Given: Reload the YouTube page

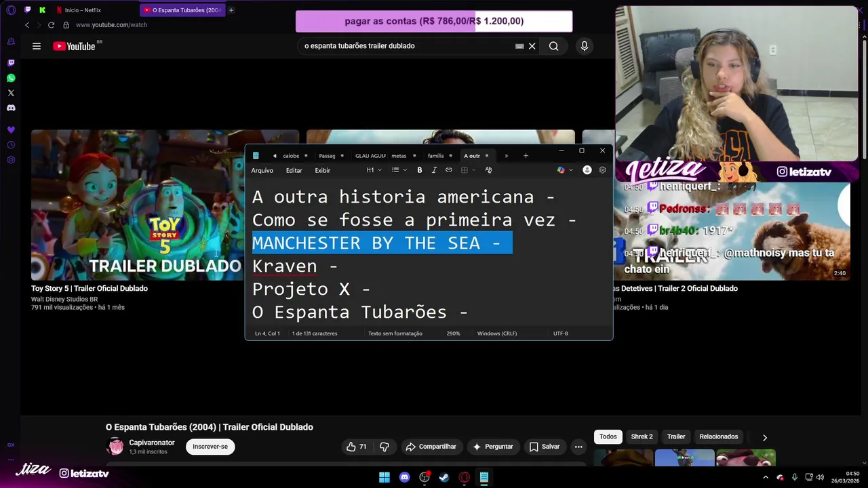Looking at the screenshot, I should coord(51,25).
